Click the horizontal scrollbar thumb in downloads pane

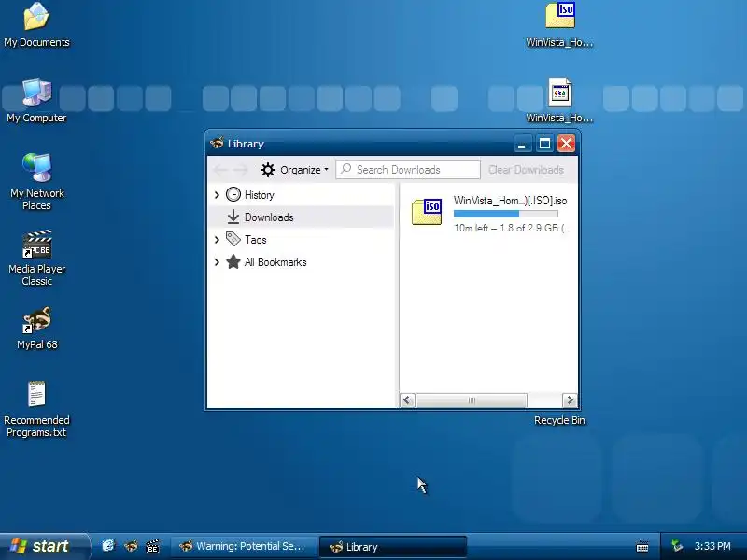472,400
